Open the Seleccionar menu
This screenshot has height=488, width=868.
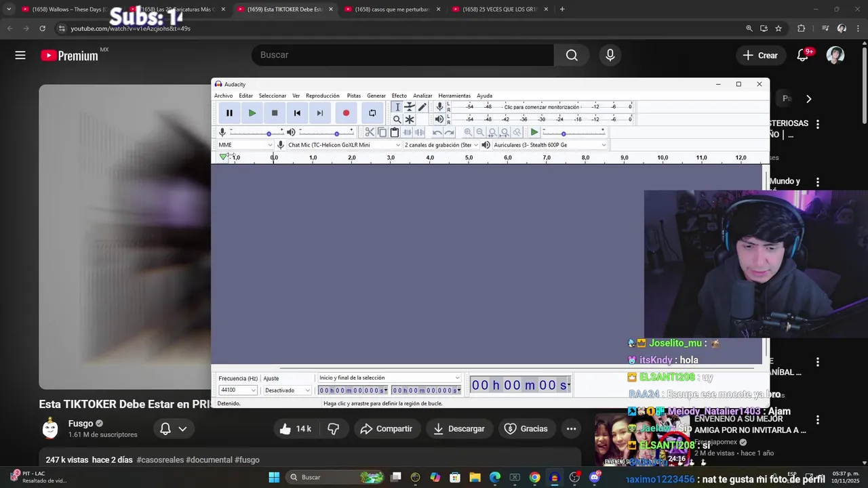point(273,96)
